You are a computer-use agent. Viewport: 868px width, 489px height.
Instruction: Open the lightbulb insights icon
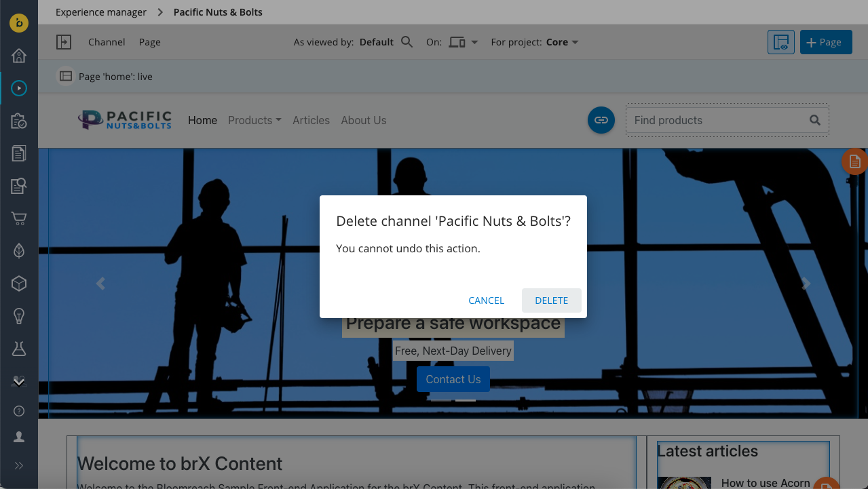pyautogui.click(x=19, y=316)
